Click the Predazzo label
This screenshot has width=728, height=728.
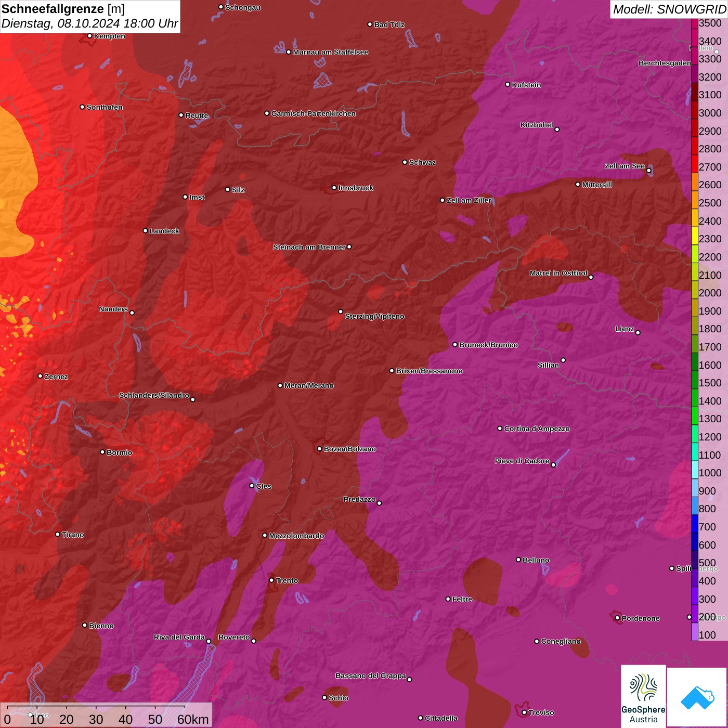pyautogui.click(x=359, y=499)
